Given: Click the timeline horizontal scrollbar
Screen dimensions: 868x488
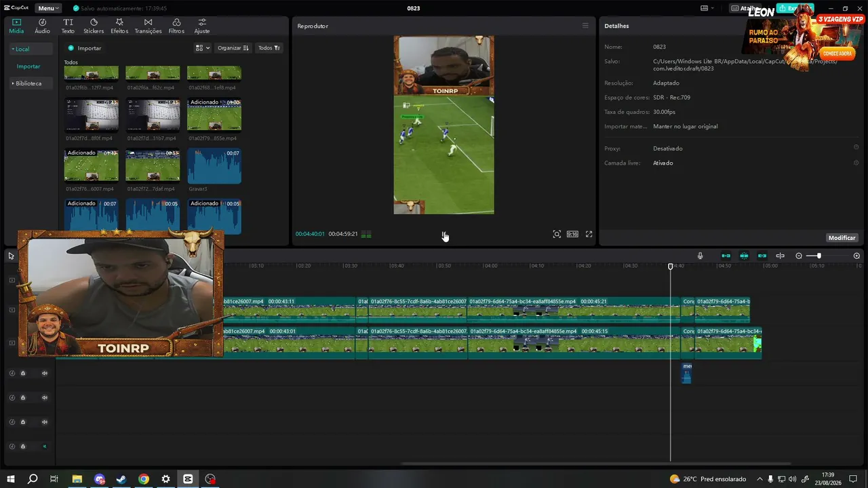Looking at the screenshot, I should point(595,464).
